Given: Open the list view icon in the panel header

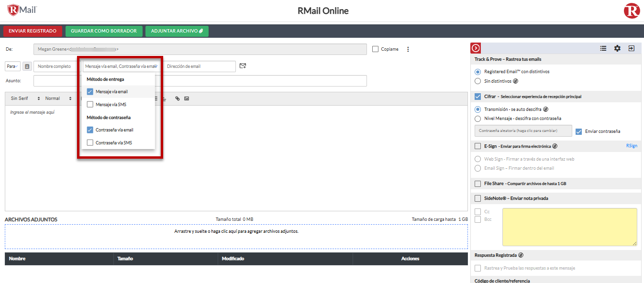Looking at the screenshot, I should tap(603, 48).
